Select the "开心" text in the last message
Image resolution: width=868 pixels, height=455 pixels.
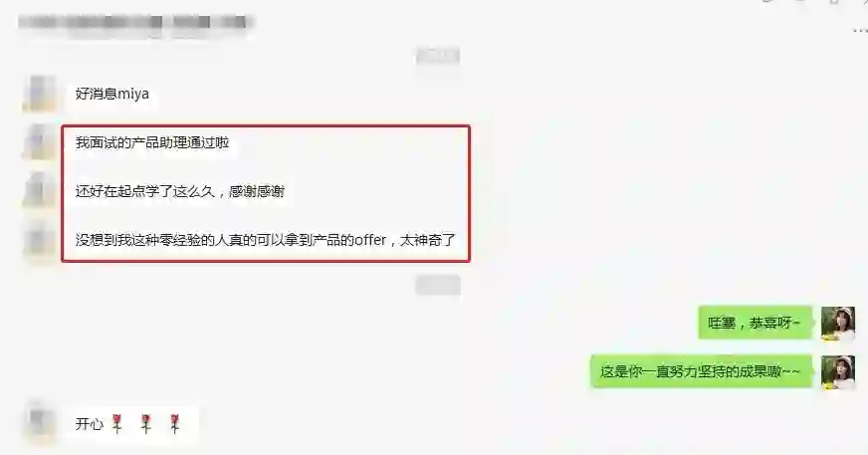(90, 424)
